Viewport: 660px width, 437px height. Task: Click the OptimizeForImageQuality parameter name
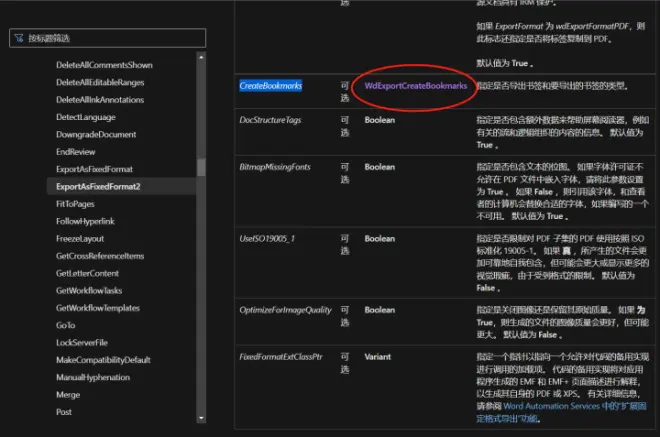tap(285, 310)
